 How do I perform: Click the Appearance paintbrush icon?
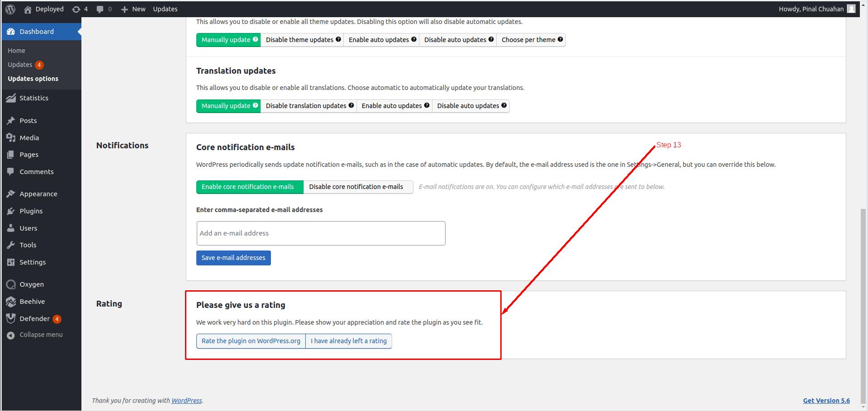tap(11, 194)
